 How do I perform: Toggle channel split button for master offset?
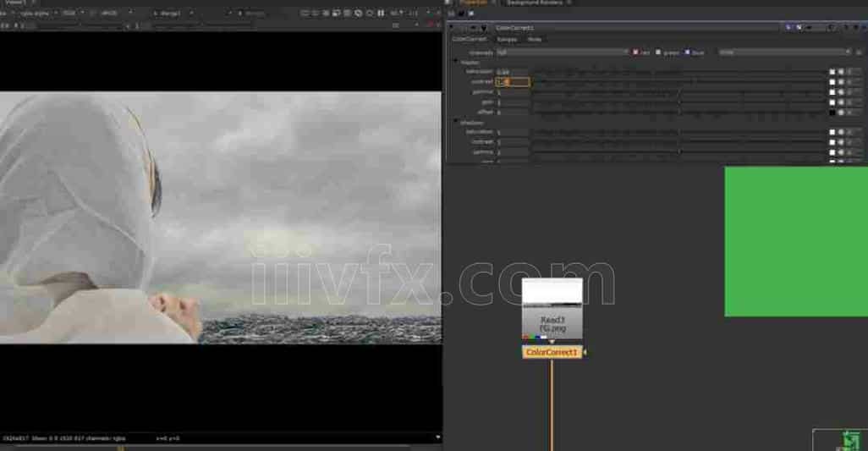click(x=851, y=113)
